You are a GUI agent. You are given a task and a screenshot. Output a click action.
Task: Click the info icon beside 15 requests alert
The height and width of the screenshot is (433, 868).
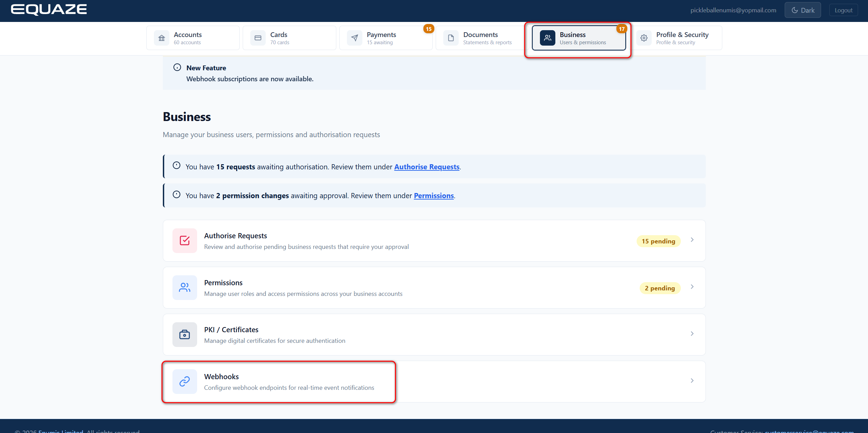click(x=177, y=165)
